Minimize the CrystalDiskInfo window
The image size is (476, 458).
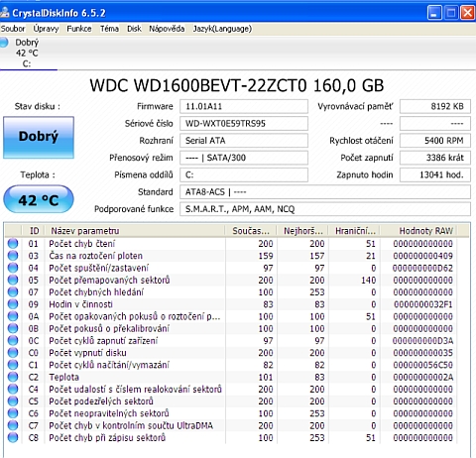434,13
